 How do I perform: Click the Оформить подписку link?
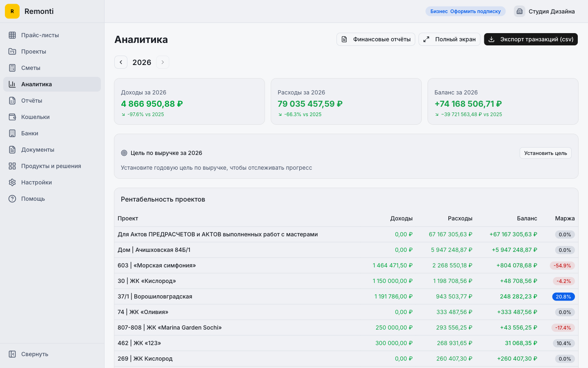click(475, 11)
